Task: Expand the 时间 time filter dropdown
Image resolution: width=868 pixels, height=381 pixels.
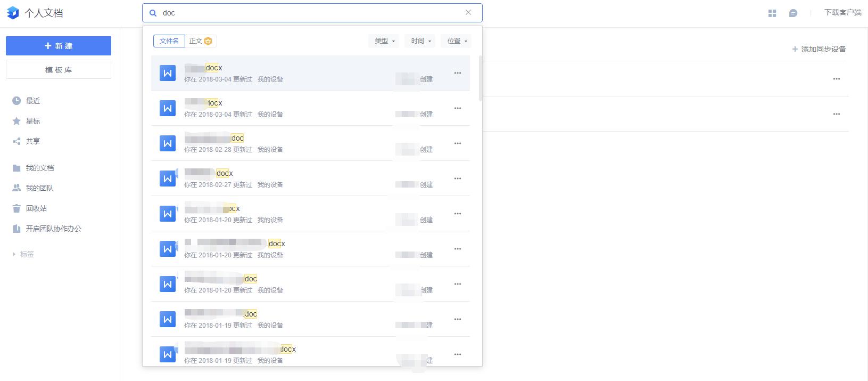Action: click(420, 41)
